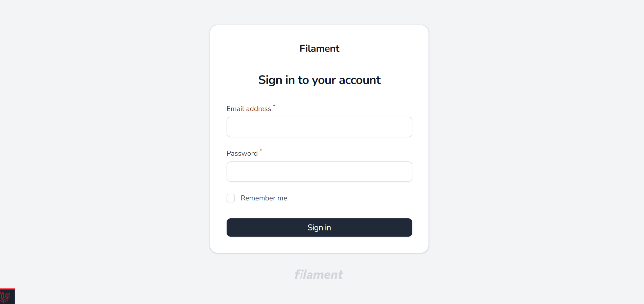The height and width of the screenshot is (304, 644).
Task: Click the asterisk next to Email address
Action: coord(274,106)
